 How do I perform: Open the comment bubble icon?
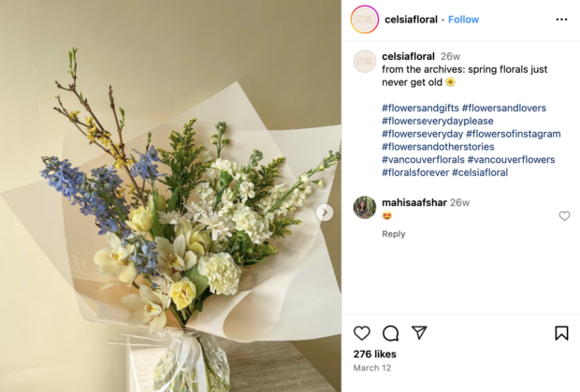391,333
